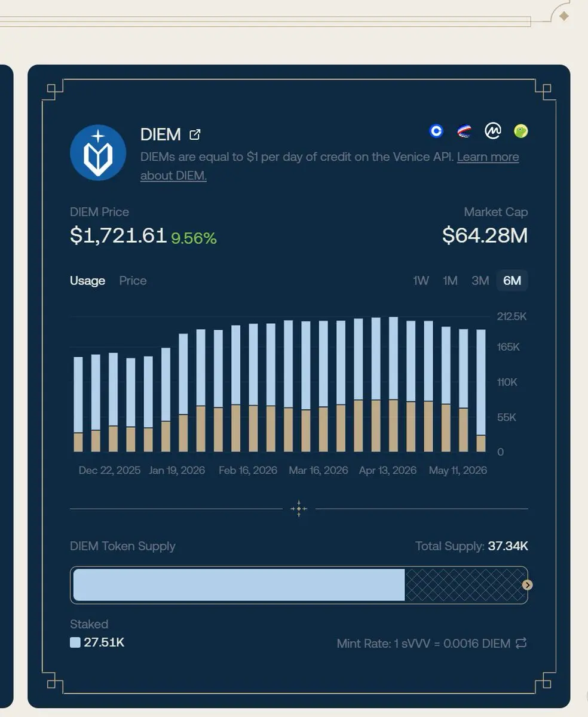
Task: Click the hatched unstaked portion of supply bar
Action: pos(465,585)
